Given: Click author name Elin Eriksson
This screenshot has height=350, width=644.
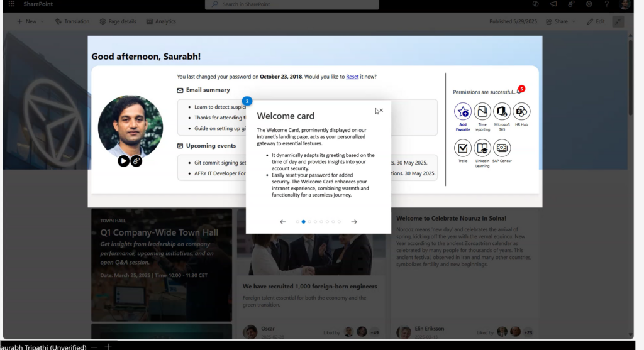Looking at the screenshot, I should [x=429, y=329].
